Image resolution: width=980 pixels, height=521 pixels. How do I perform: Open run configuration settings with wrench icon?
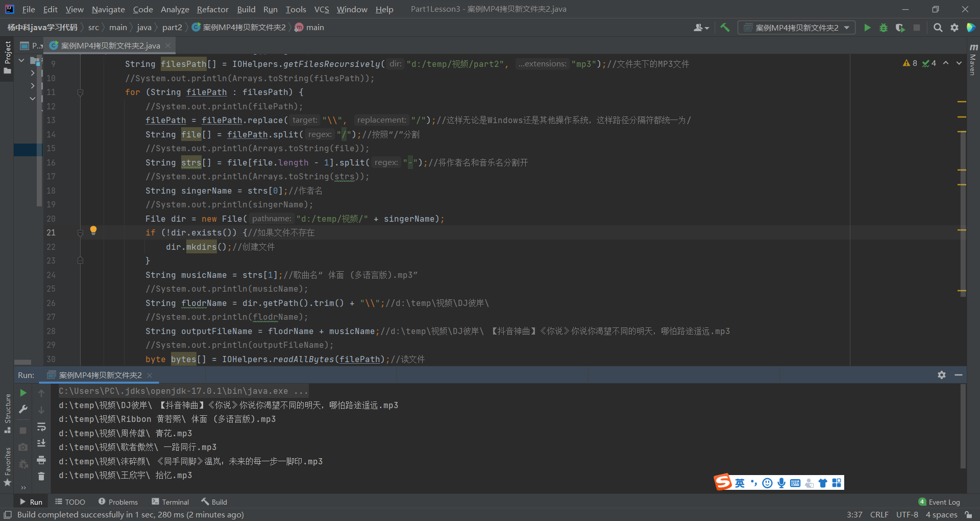pyautogui.click(x=22, y=409)
